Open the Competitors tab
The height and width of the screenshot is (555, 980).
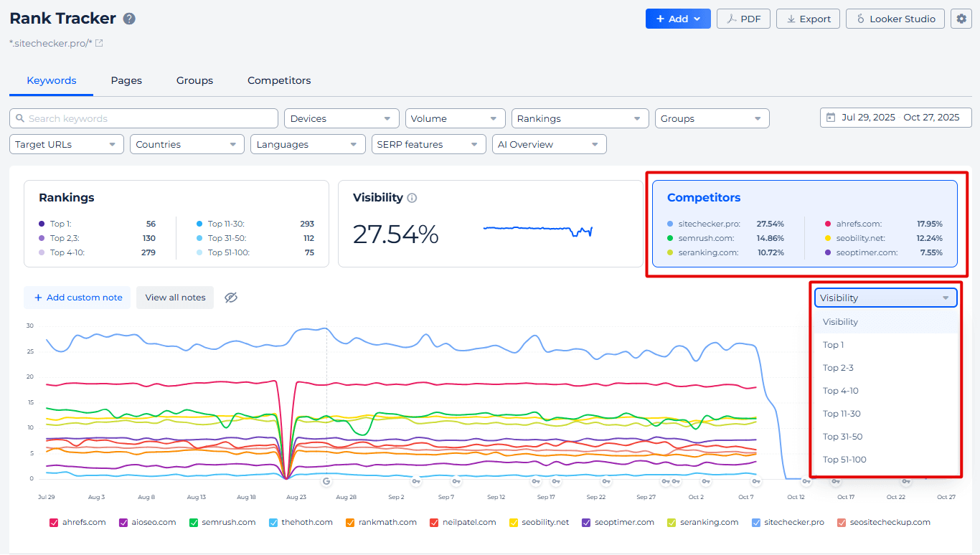(x=278, y=80)
